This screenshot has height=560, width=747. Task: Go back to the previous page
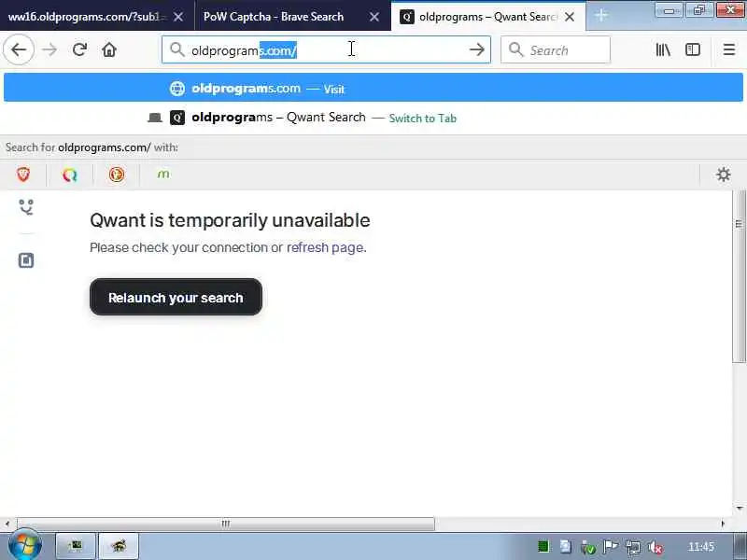[x=19, y=49]
